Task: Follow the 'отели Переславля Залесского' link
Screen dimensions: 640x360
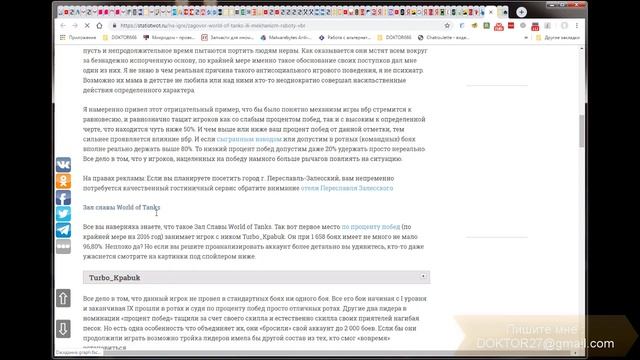Action: [x=347, y=188]
